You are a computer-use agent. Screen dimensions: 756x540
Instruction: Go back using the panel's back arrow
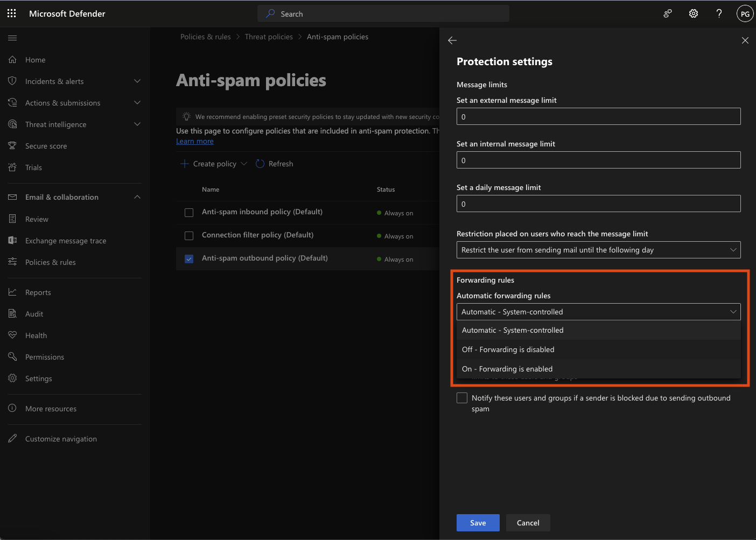[452, 40]
